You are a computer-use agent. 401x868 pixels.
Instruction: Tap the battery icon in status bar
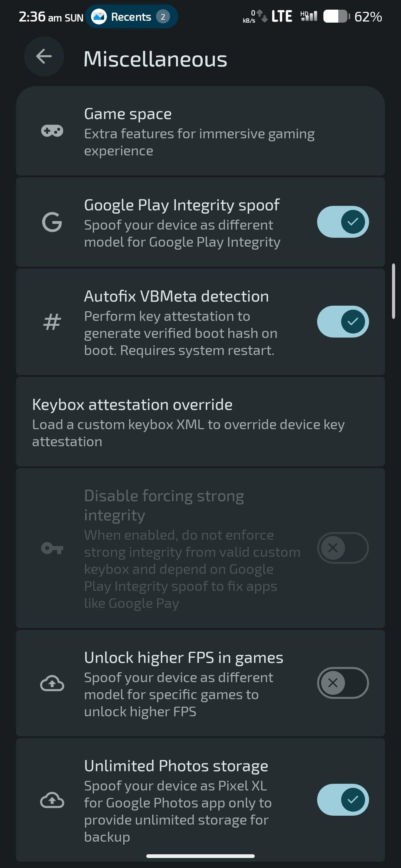pyautogui.click(x=336, y=17)
